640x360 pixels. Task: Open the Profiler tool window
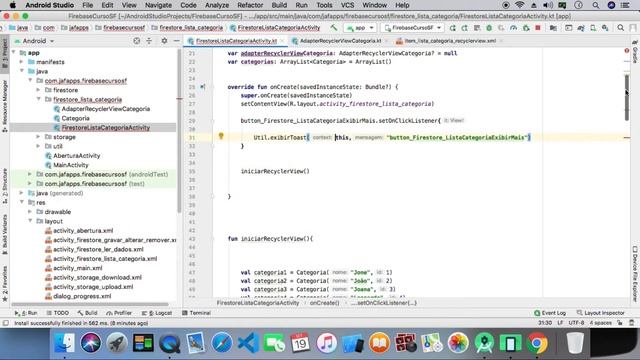tap(119, 313)
